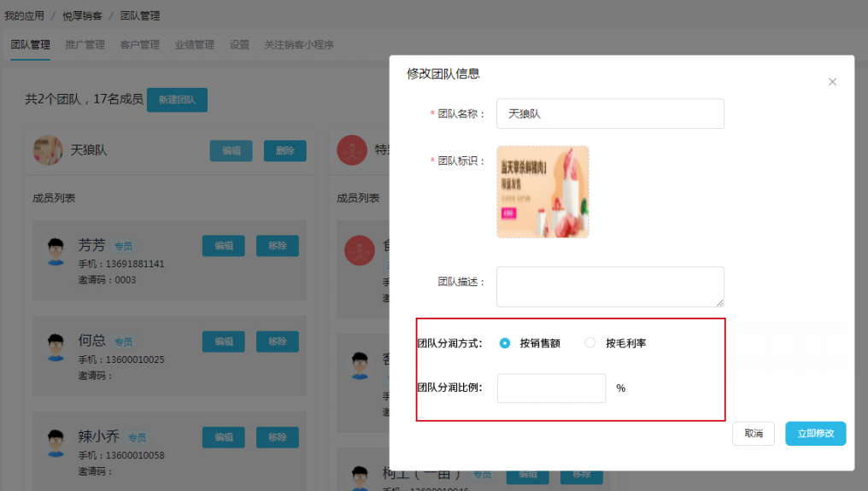868x491 pixels.
Task: Switch to the 业绩管理 tab
Action: pos(194,45)
